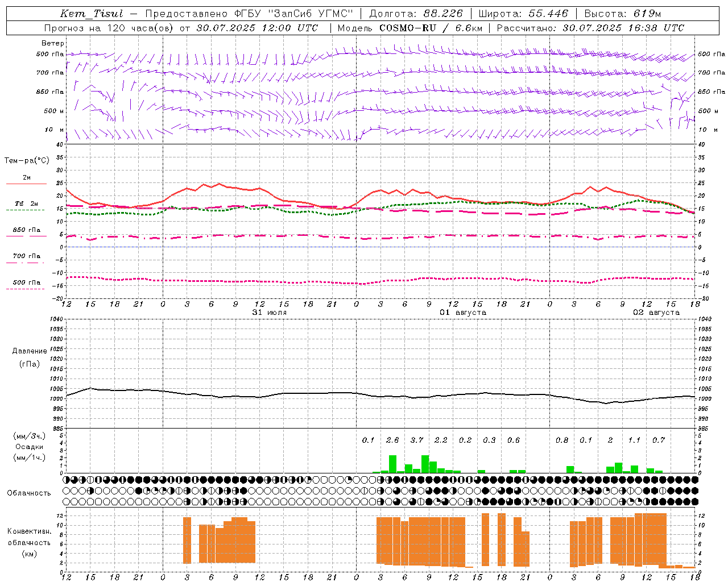This screenshot has height=582, width=728.
Task: Click the Широта: 55.446 value
Action: click(523, 14)
